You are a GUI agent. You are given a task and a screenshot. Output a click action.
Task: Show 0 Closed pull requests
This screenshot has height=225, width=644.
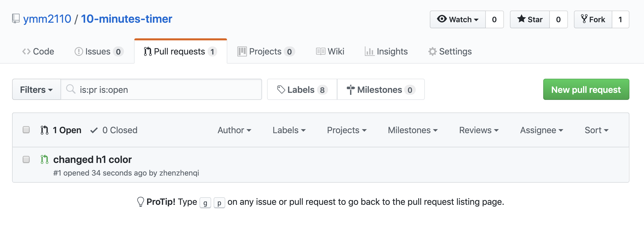click(x=114, y=130)
